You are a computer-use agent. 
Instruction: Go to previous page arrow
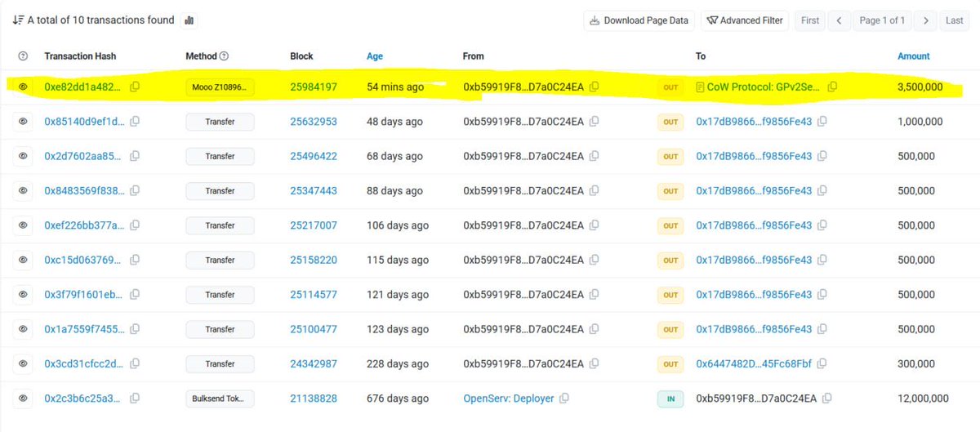click(x=839, y=20)
